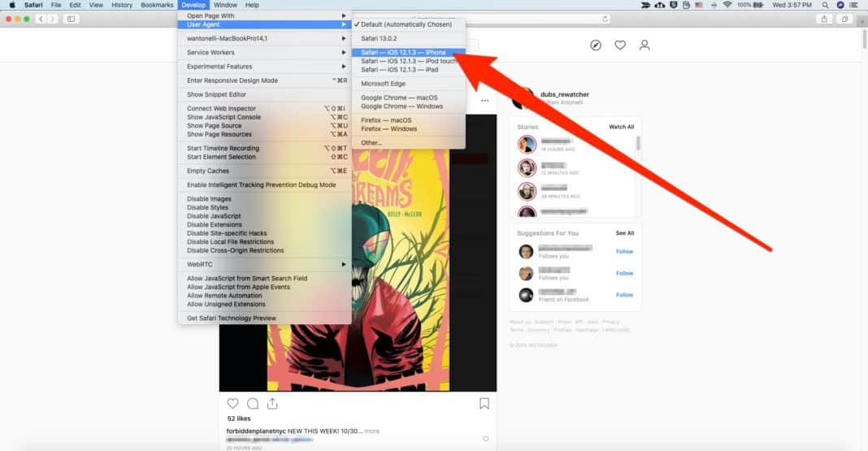Select Show JavaScript Console

tap(265, 117)
